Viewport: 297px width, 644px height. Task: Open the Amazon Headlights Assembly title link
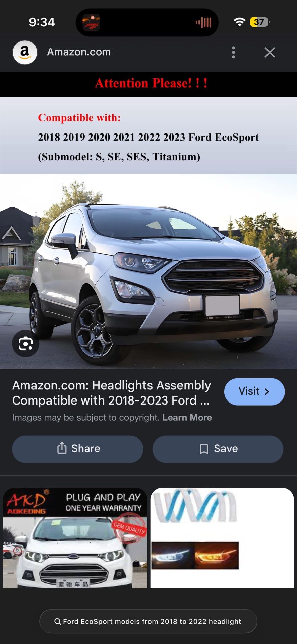pos(112,393)
